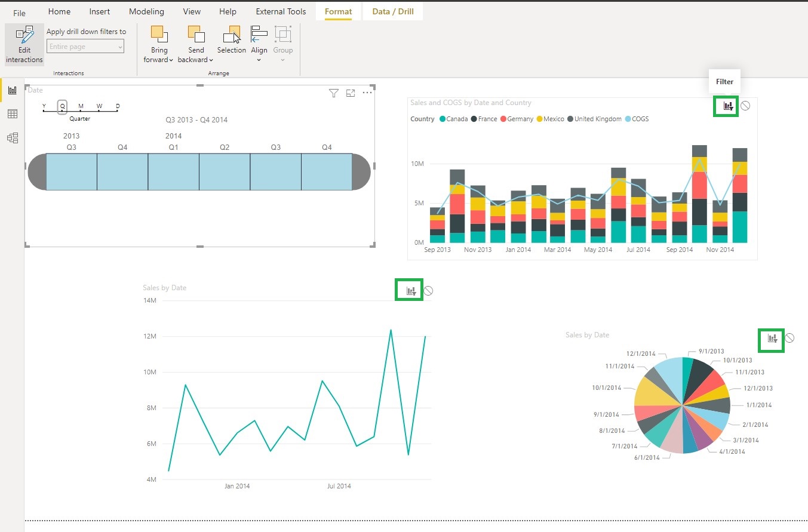Select D granularity on timeline slicer
Screen dimensions: 808x532
tap(118, 107)
